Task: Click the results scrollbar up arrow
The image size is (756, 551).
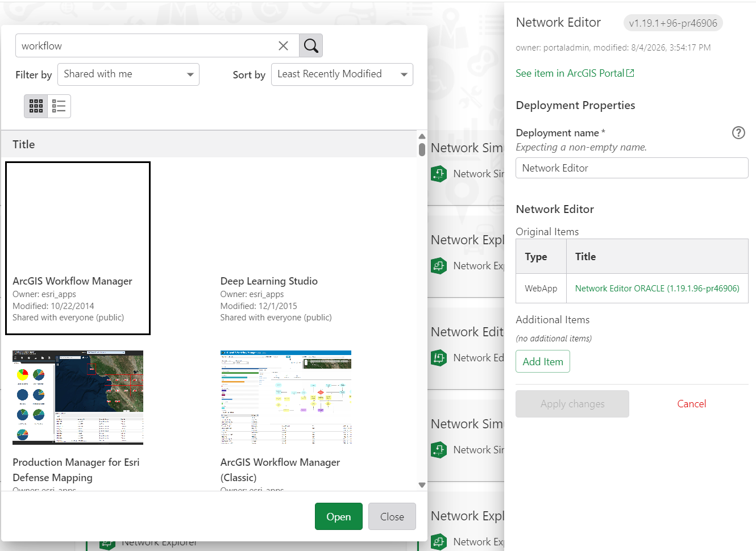Action: [422, 136]
